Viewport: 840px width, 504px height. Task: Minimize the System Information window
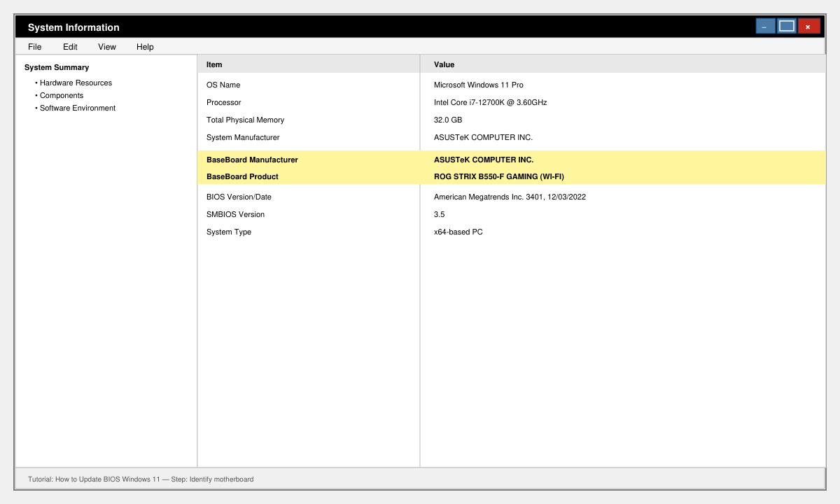click(x=766, y=27)
